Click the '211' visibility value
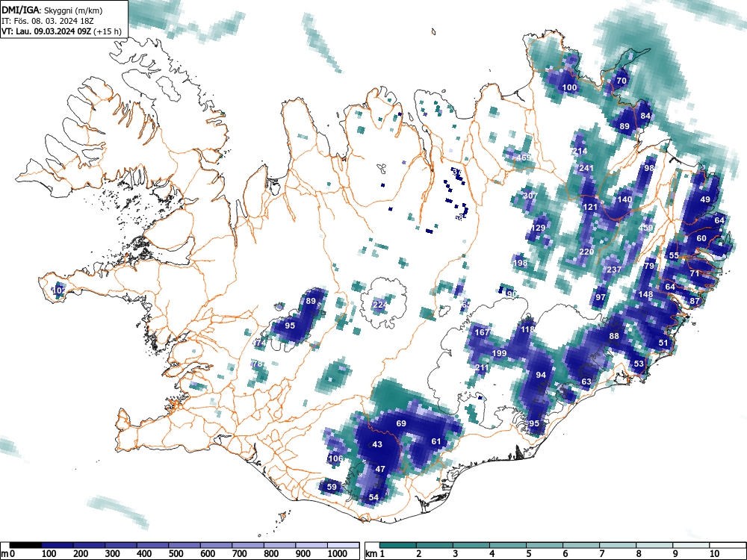This screenshot has width=747, height=560. tap(482, 367)
